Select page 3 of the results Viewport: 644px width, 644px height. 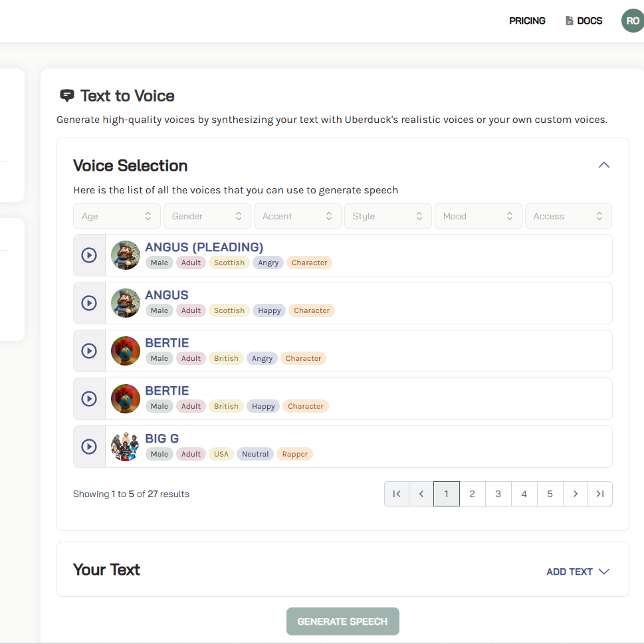pyautogui.click(x=498, y=494)
